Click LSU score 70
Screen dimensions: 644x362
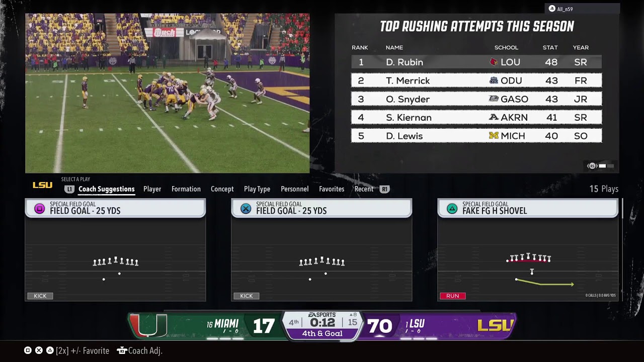[x=380, y=326]
